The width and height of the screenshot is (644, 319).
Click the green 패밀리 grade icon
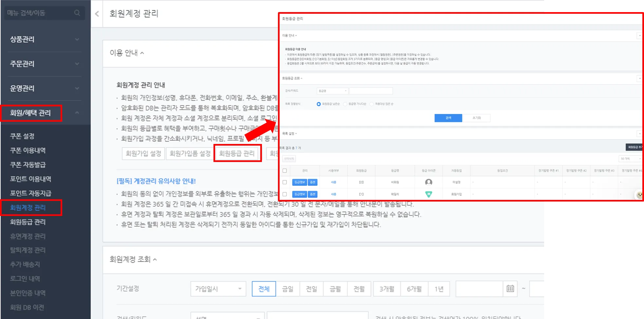pyautogui.click(x=429, y=194)
